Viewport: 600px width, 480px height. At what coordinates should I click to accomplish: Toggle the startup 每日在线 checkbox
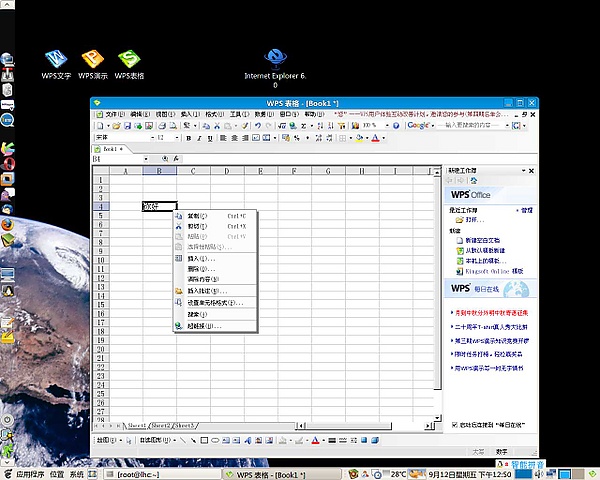pyautogui.click(x=455, y=424)
